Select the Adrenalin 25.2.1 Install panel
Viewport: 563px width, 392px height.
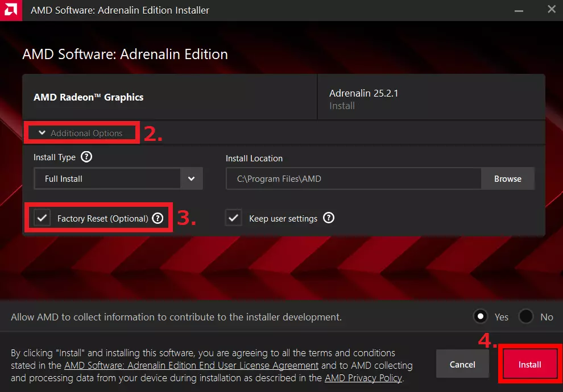[430, 98]
